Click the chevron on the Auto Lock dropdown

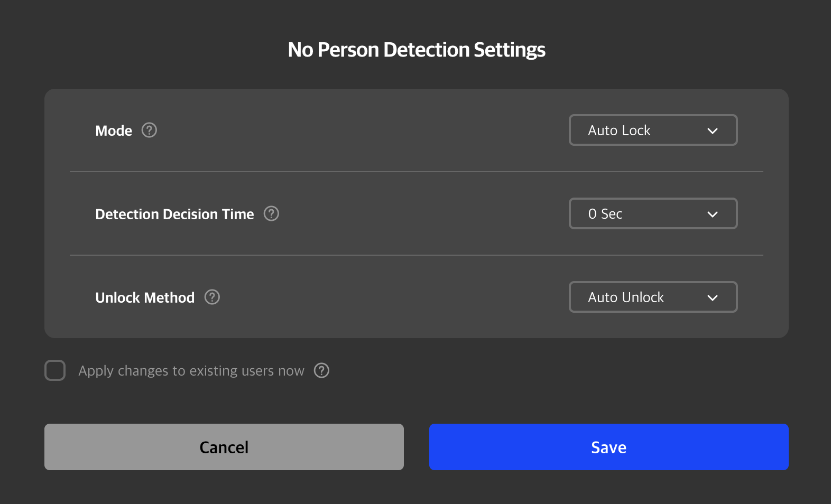point(713,130)
